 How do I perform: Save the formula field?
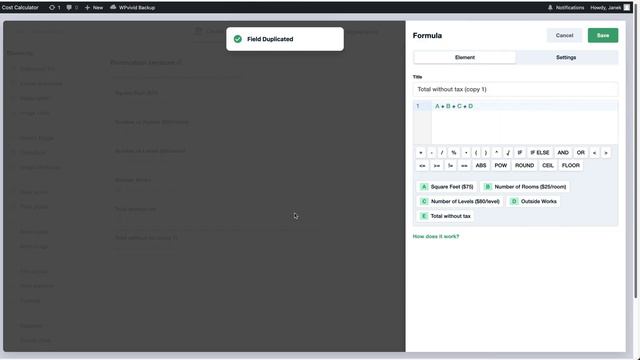tap(603, 36)
